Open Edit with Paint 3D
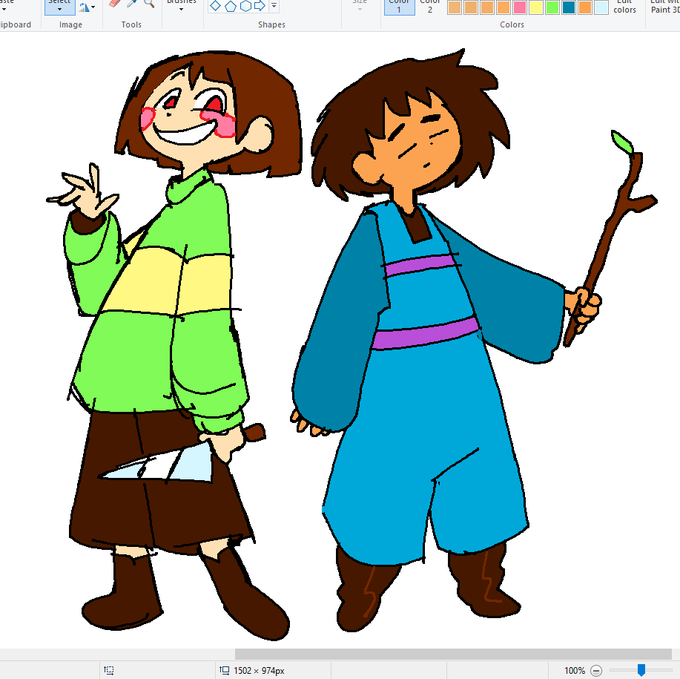680x679 pixels. pyautogui.click(x=664, y=7)
